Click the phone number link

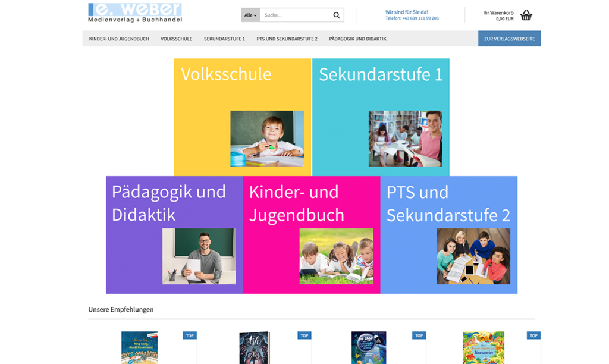(412, 18)
